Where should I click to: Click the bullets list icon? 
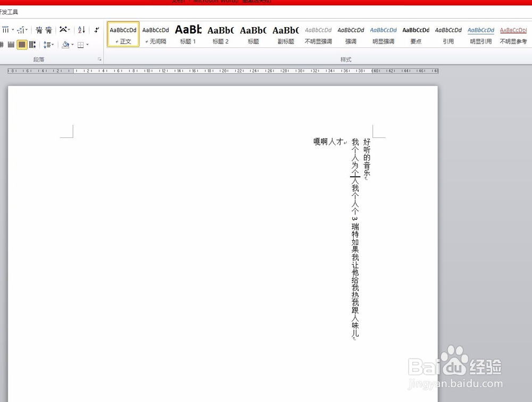click(x=6, y=30)
